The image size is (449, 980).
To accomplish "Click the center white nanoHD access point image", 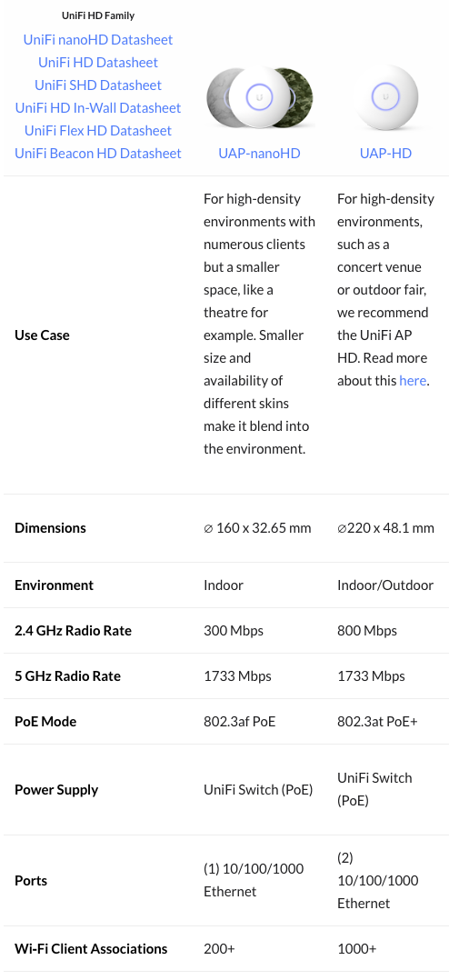I will pyautogui.click(x=260, y=96).
